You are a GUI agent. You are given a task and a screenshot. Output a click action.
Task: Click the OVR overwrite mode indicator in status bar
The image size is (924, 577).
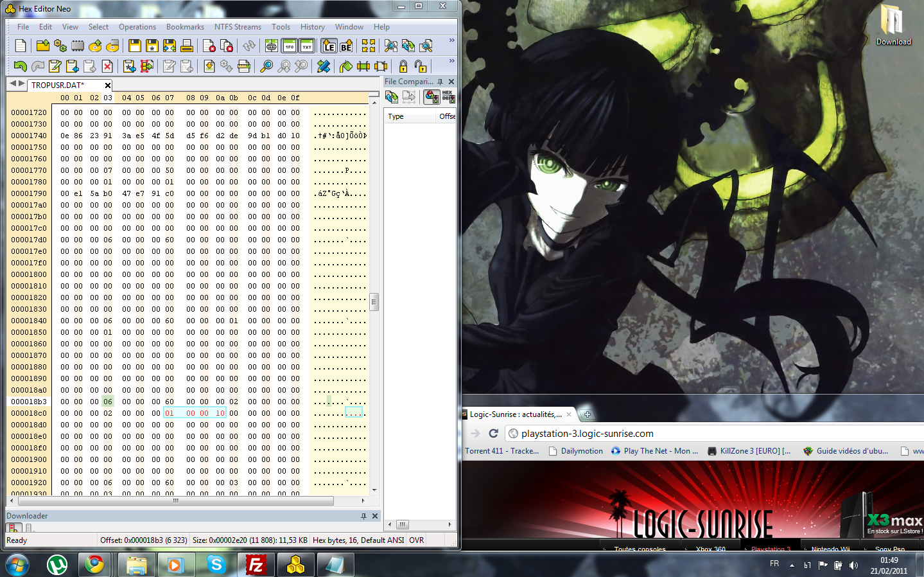[x=417, y=540]
